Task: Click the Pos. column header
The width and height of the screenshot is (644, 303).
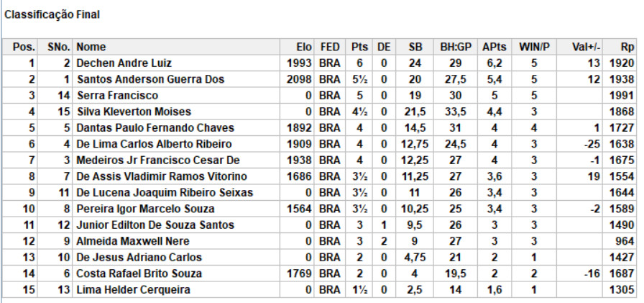Action: coord(24,47)
